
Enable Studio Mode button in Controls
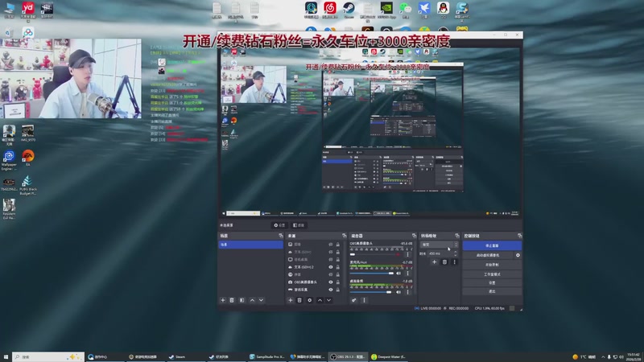[492, 274]
